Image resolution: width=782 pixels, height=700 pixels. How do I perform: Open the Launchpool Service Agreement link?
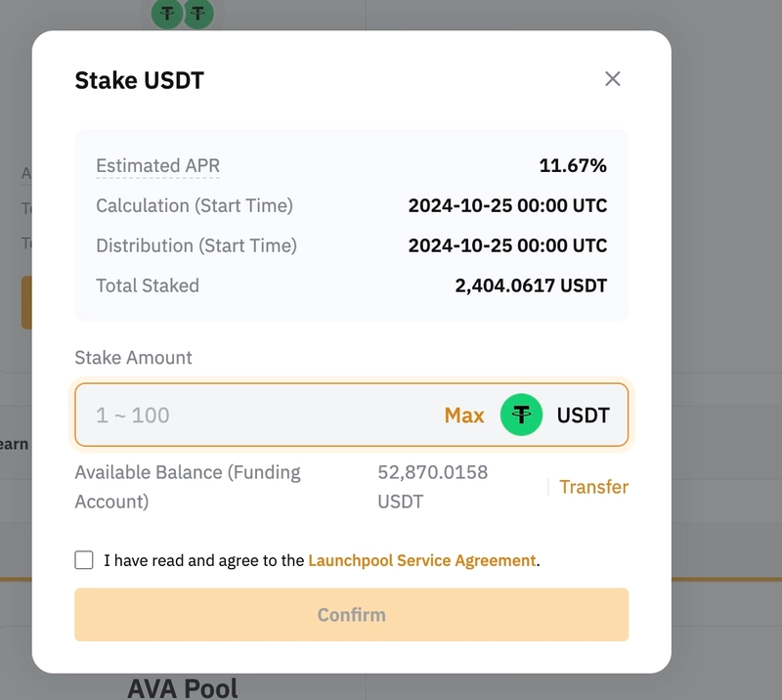coord(422,560)
